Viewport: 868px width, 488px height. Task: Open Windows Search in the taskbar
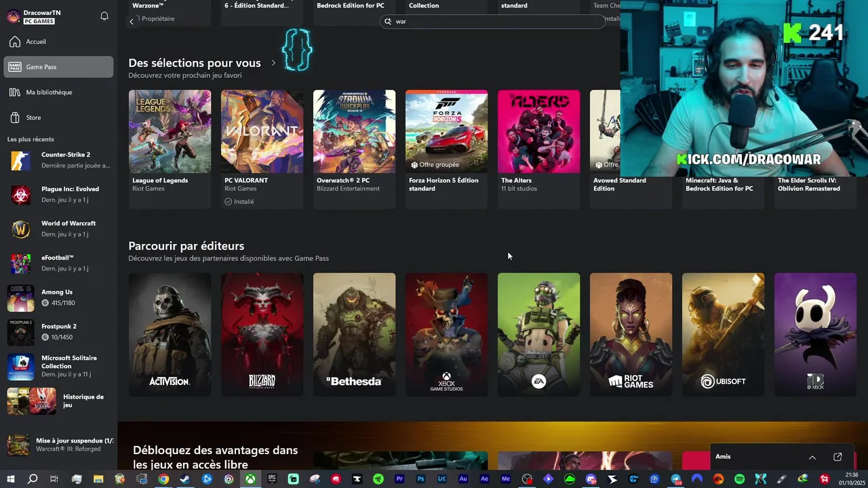tap(33, 479)
